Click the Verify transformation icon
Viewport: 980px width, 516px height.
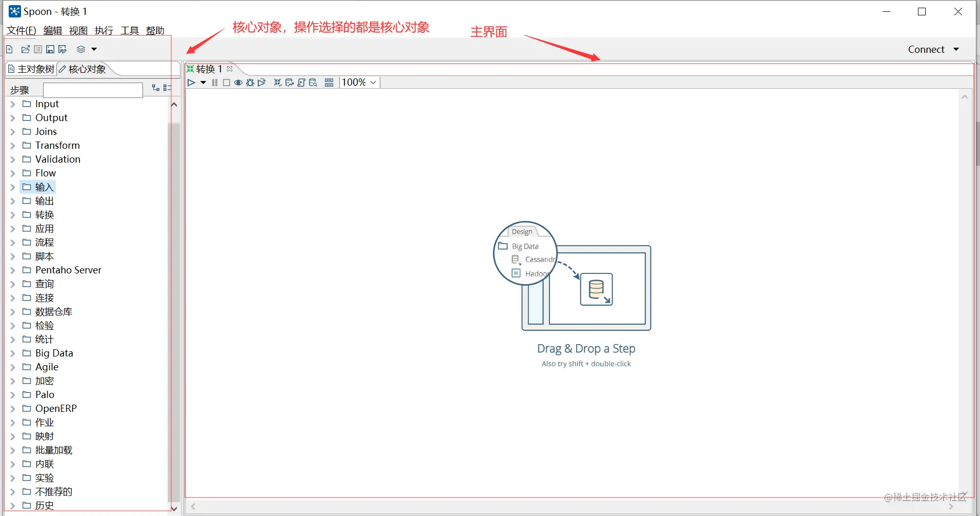tap(277, 83)
